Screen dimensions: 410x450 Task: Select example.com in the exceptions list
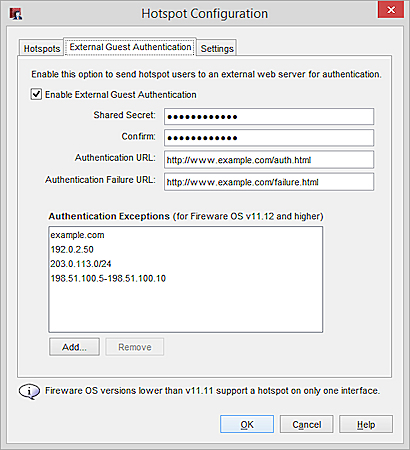185,235
